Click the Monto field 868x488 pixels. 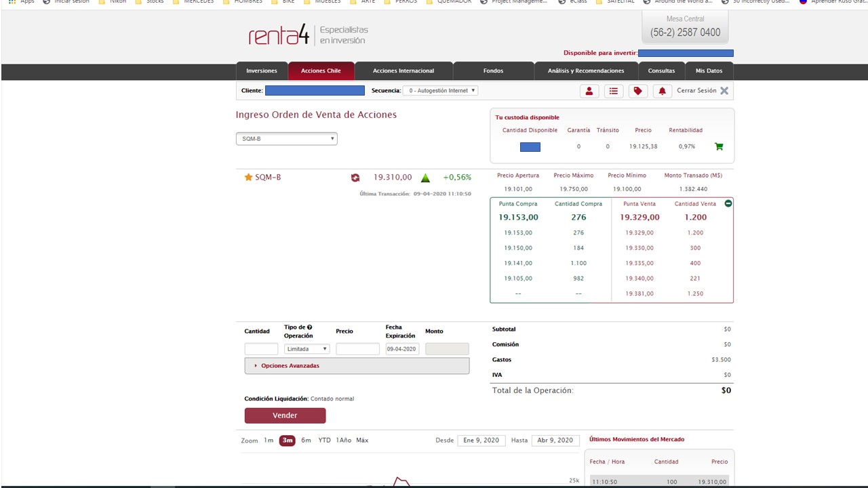tap(447, 349)
